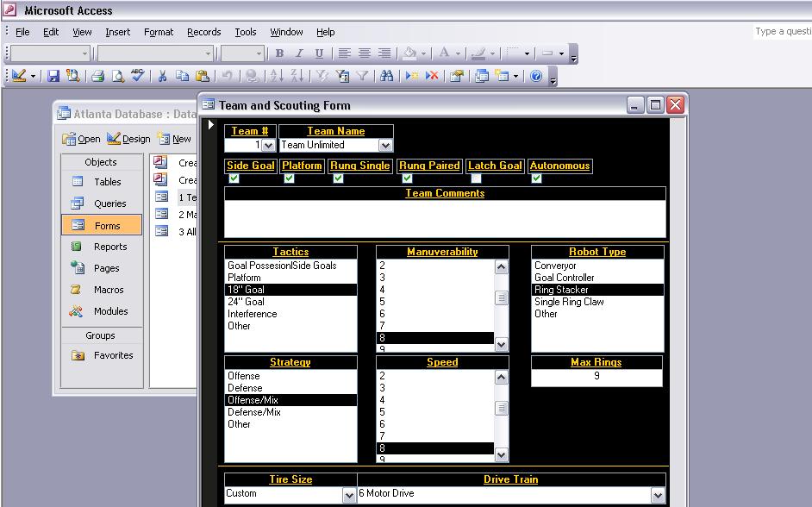Run the Spelling check icon

click(x=138, y=76)
